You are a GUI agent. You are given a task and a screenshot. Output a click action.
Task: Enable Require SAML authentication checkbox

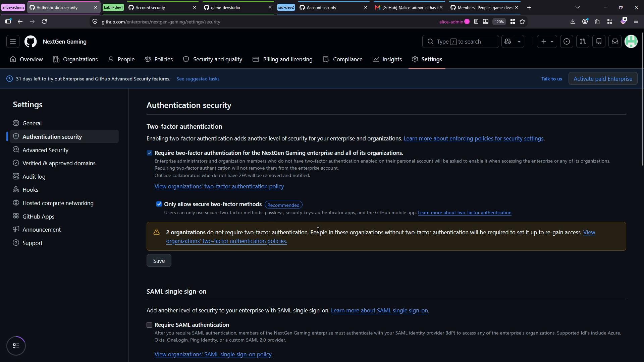(x=150, y=325)
